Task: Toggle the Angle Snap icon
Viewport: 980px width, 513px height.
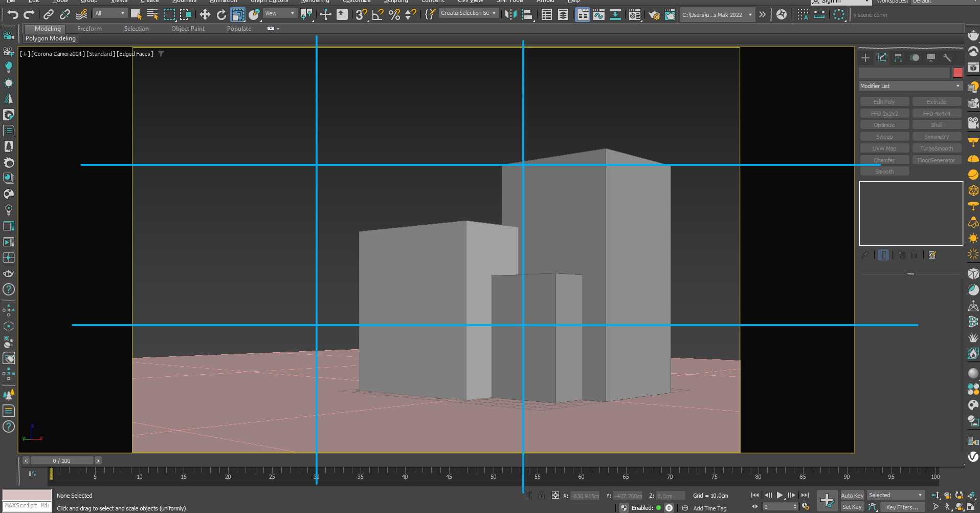Action: pos(377,15)
